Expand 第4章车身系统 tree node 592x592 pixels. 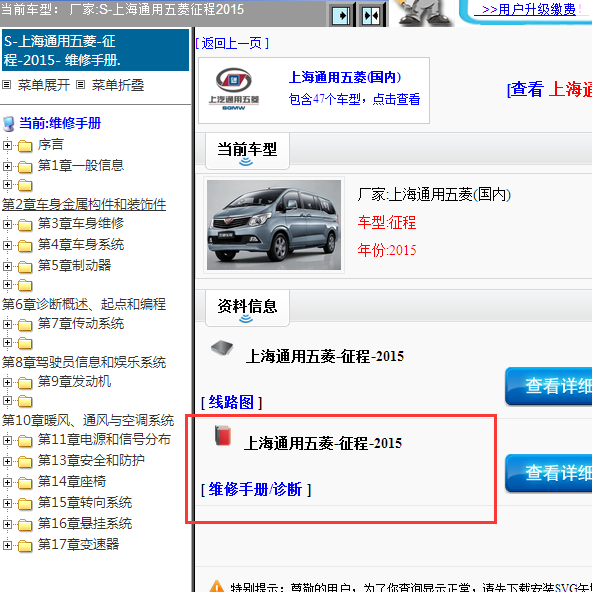(x=7, y=245)
